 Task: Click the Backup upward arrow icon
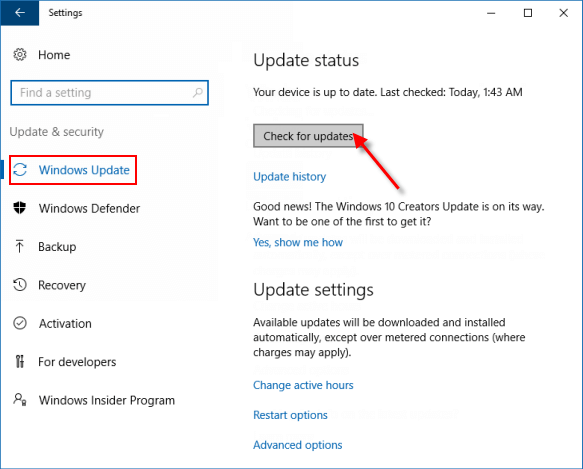tap(20, 246)
